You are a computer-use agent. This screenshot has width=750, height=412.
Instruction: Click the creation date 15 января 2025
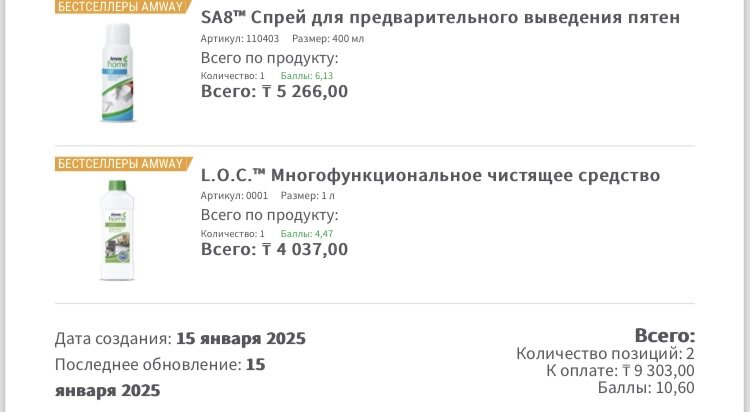[241, 339]
